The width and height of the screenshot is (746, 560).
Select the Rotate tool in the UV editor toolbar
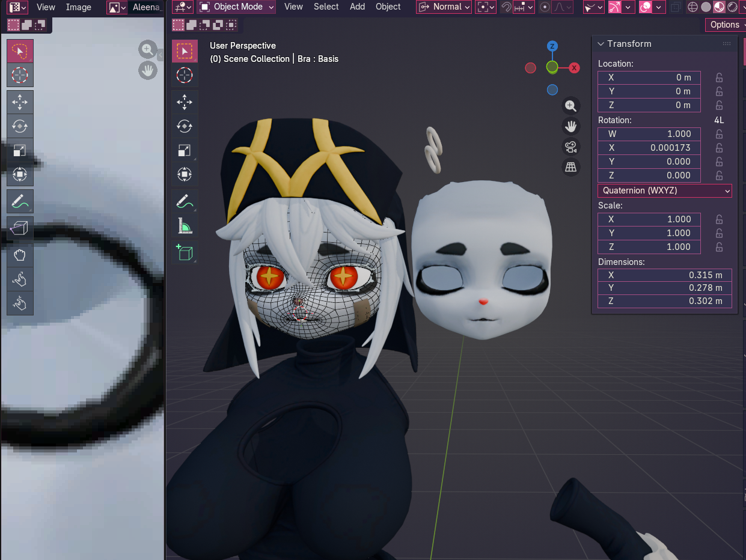[x=20, y=126]
